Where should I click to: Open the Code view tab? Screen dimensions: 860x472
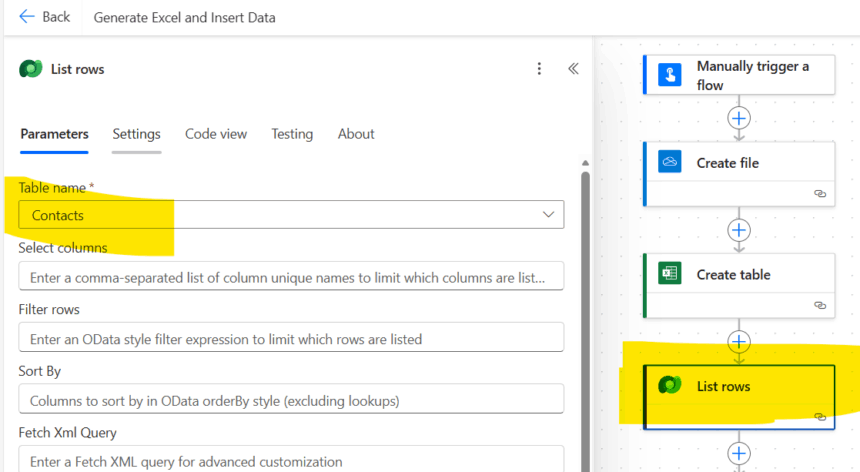pos(216,134)
